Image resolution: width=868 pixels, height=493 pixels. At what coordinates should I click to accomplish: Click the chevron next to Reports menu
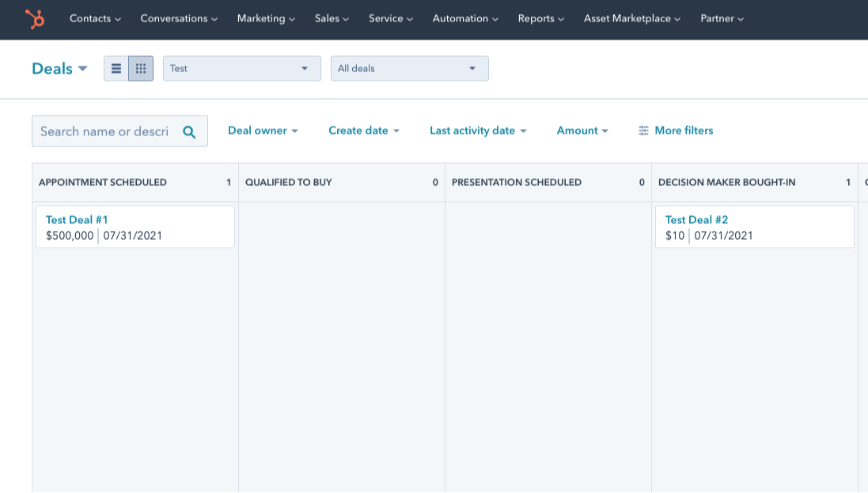click(559, 19)
